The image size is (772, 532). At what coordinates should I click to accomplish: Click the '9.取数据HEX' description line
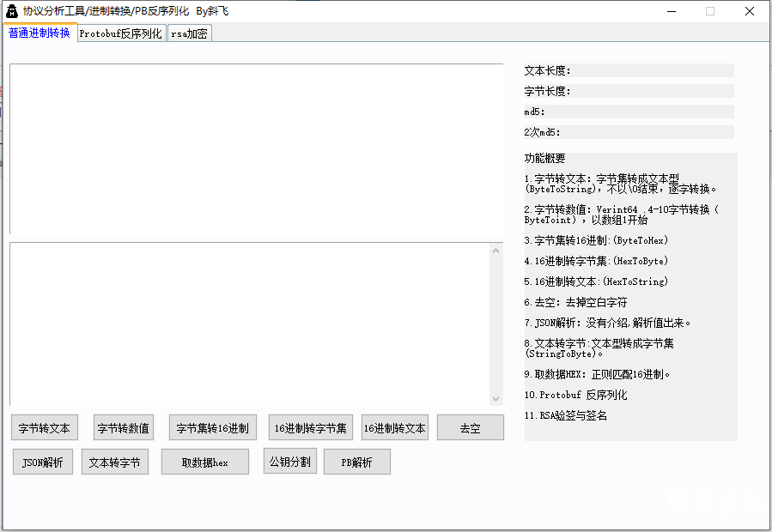click(x=597, y=374)
